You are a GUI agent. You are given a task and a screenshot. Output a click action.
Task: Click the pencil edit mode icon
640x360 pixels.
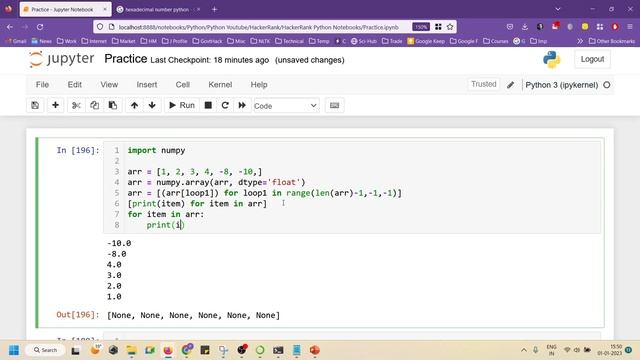510,85
